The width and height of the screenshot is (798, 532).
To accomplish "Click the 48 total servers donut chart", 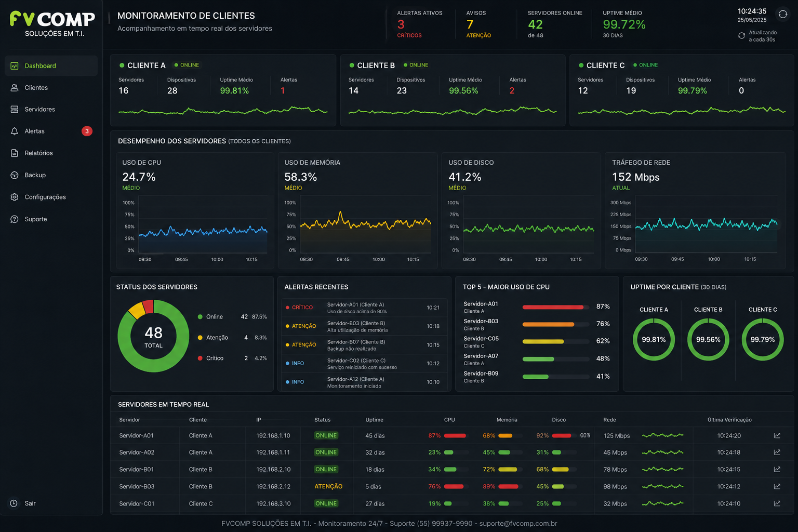I will (x=153, y=336).
